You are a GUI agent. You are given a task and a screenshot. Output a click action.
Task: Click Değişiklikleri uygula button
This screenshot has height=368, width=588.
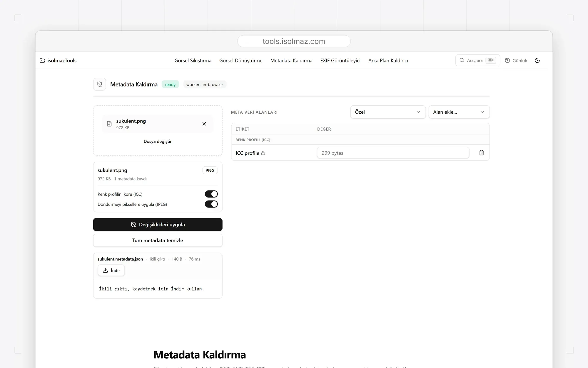click(x=158, y=225)
